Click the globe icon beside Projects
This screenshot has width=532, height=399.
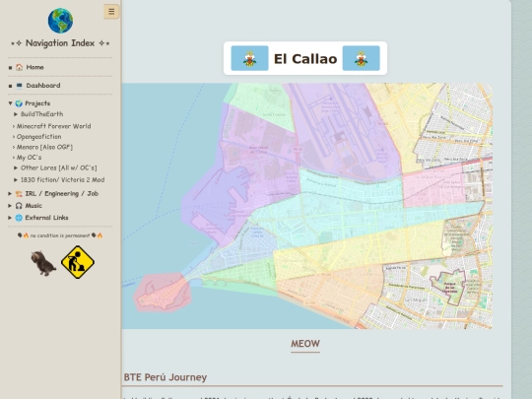point(19,103)
